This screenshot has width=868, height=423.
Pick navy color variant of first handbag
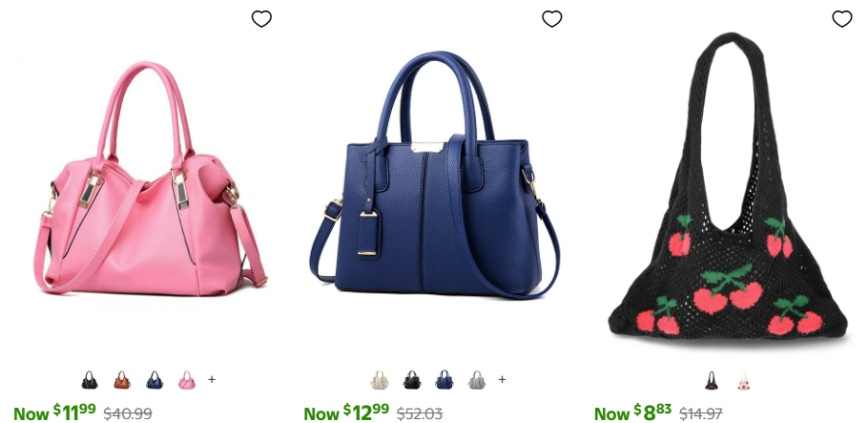155,380
